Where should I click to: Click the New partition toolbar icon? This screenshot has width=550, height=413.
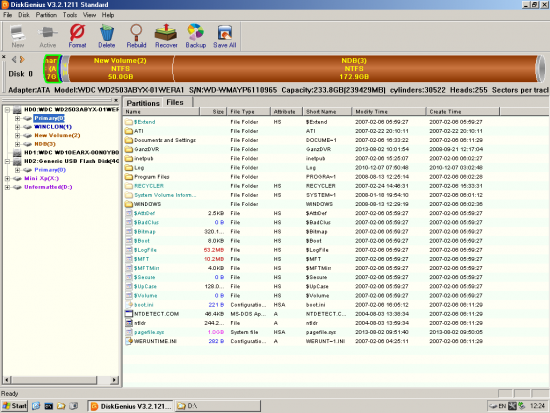[18, 36]
